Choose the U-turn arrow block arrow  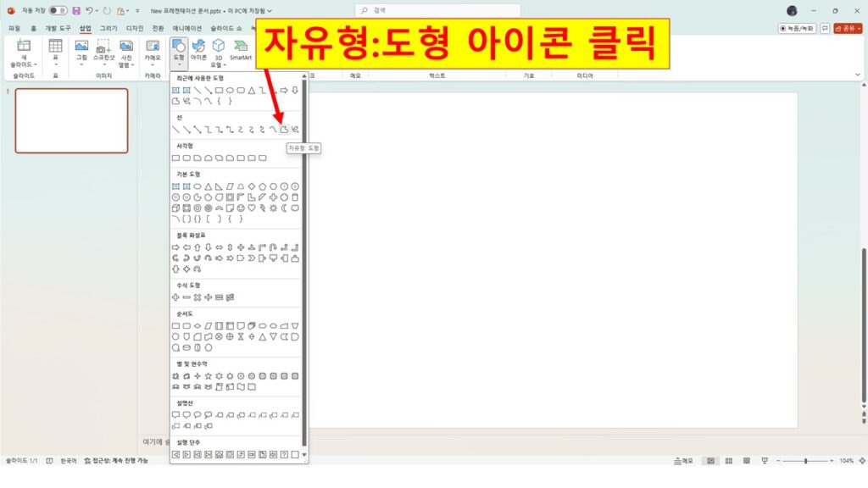tap(273, 247)
